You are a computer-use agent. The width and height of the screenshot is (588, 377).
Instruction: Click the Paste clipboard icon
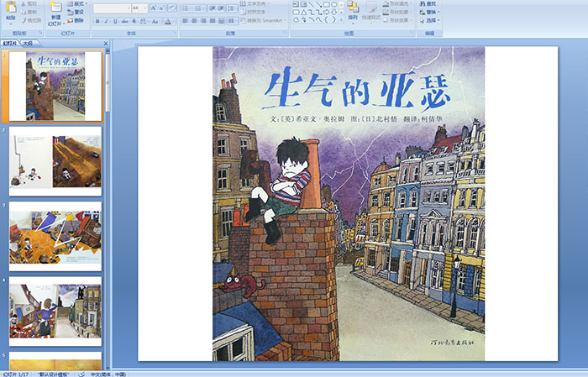11,7
